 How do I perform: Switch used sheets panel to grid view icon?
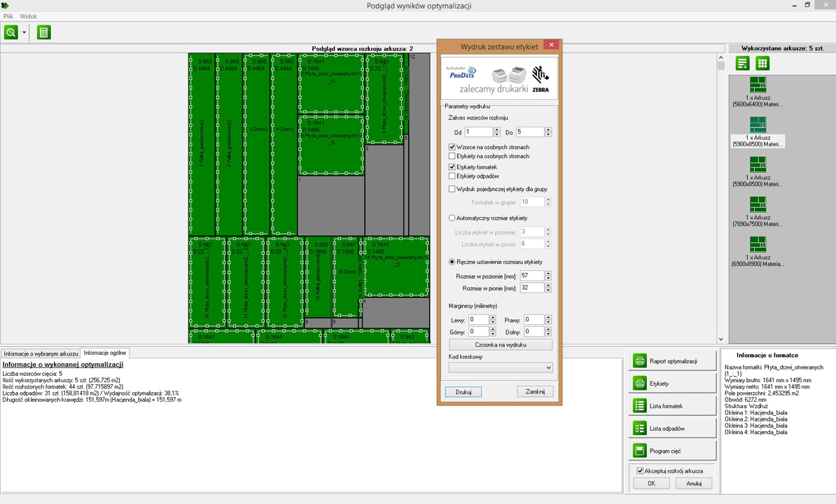762,64
